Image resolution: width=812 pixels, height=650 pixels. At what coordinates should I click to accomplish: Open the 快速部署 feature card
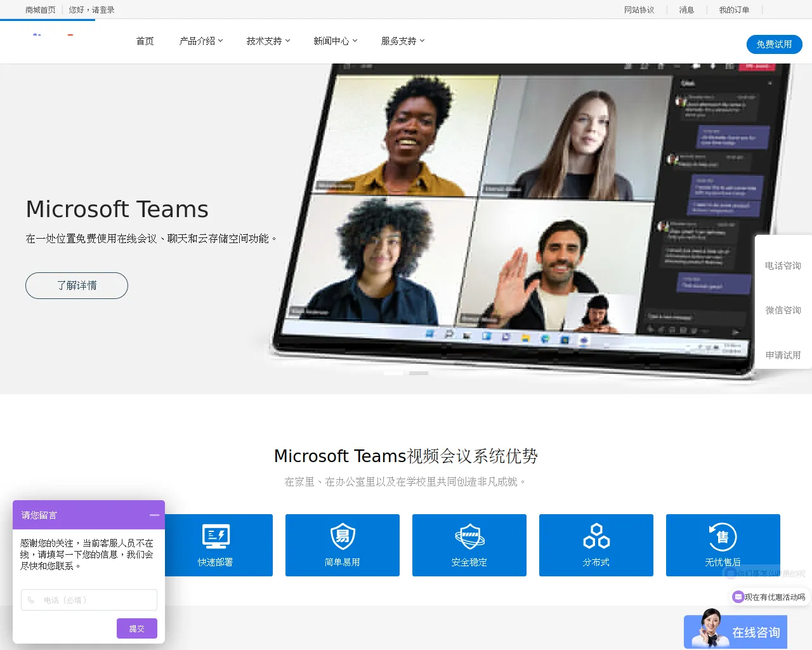click(x=216, y=545)
